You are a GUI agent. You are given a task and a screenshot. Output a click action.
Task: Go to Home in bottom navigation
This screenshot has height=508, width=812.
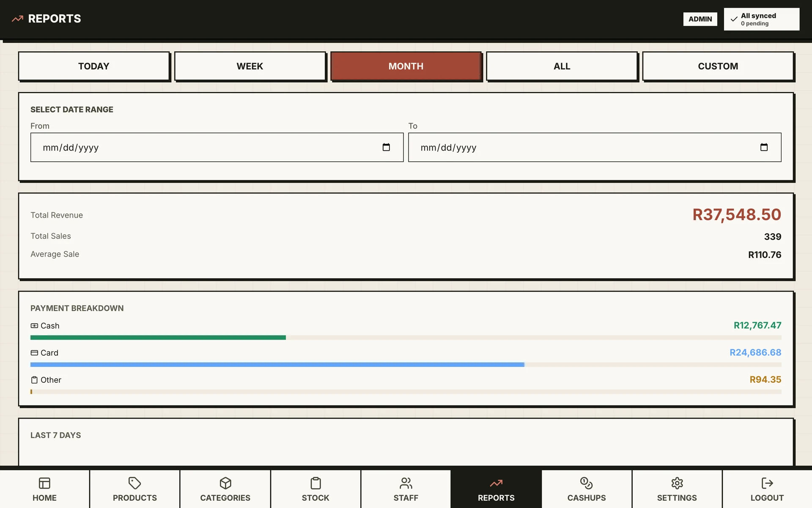pos(44,489)
